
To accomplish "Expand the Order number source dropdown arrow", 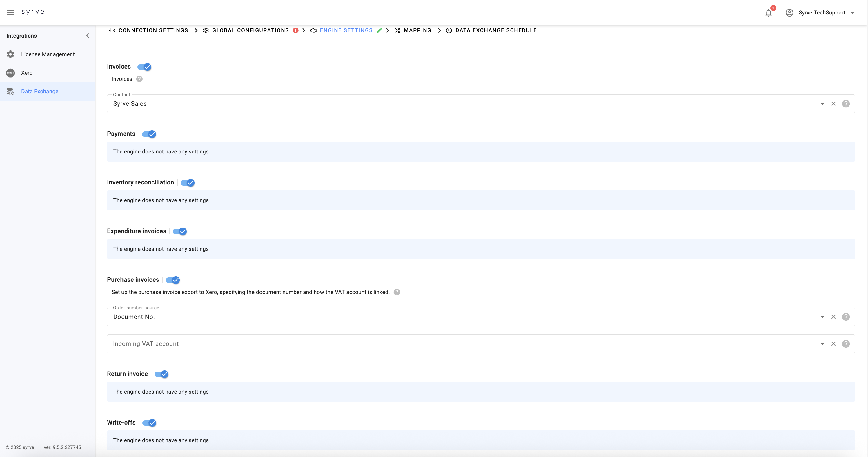I will [822, 317].
